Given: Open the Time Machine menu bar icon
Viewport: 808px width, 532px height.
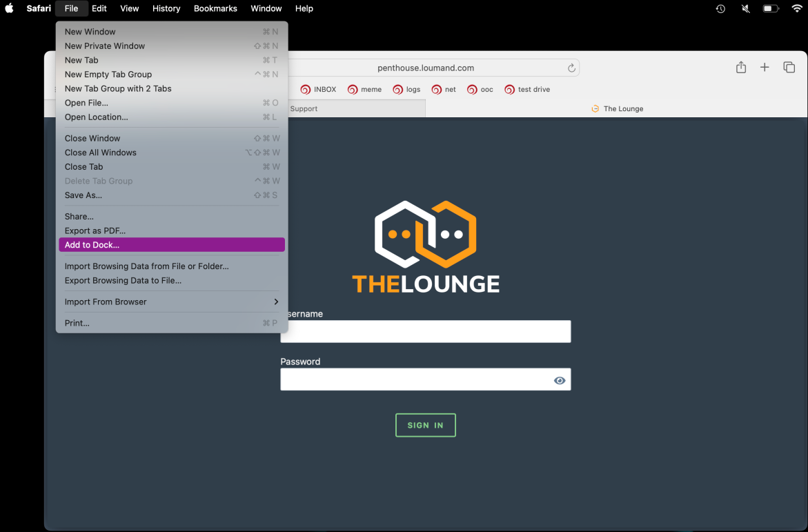Looking at the screenshot, I should (x=720, y=8).
